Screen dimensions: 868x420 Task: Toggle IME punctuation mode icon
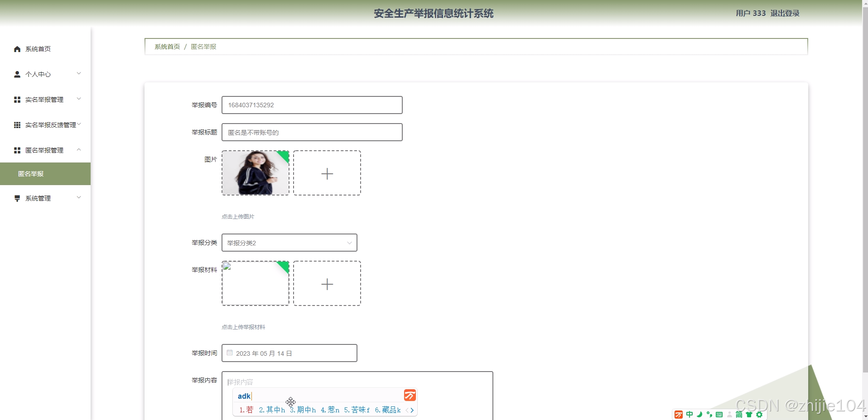pos(709,415)
